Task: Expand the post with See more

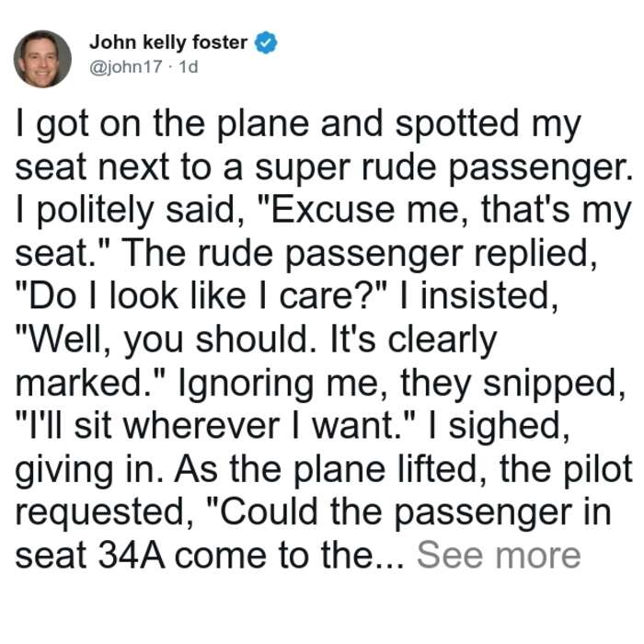Action: click(x=499, y=556)
